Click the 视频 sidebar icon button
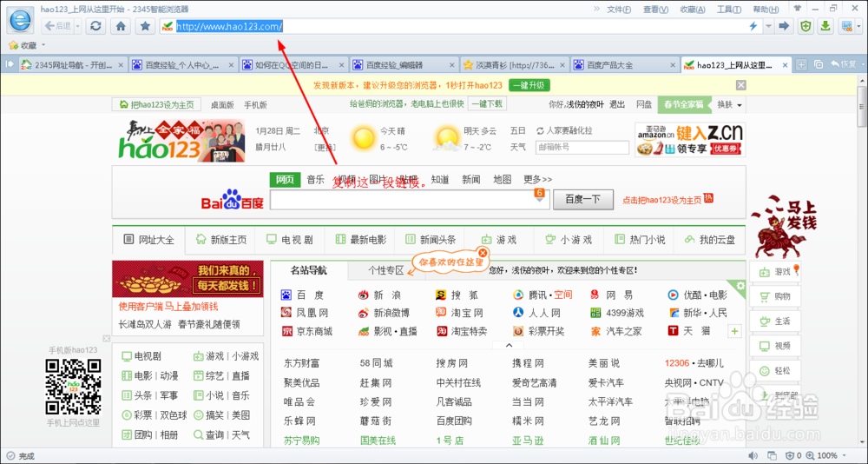This screenshot has width=868, height=464. [x=775, y=346]
